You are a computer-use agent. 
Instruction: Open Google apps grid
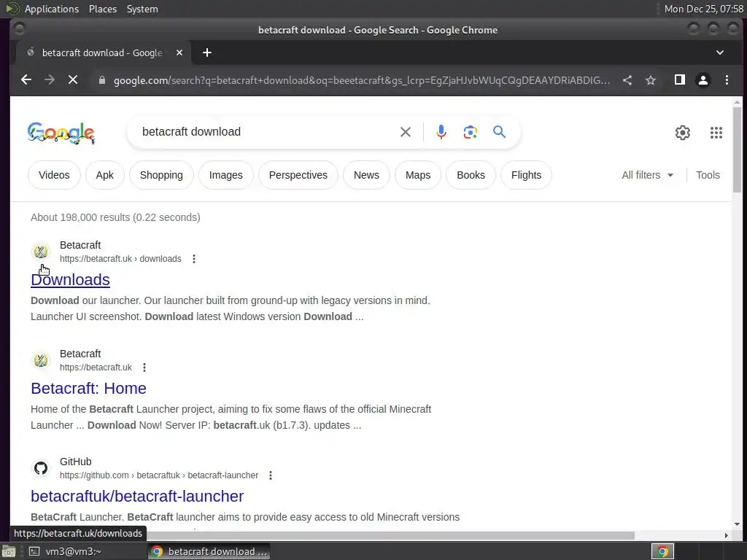(716, 133)
